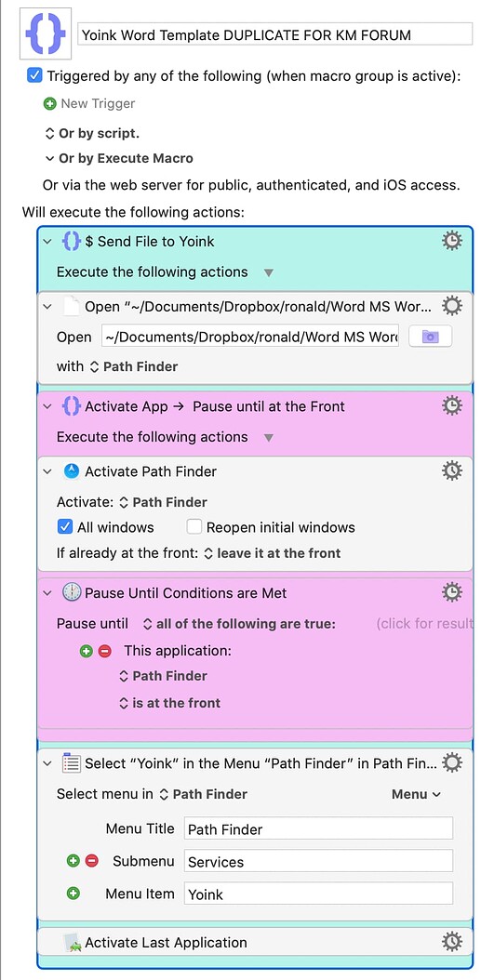Enable the Reopen initial windows checkbox

click(194, 527)
